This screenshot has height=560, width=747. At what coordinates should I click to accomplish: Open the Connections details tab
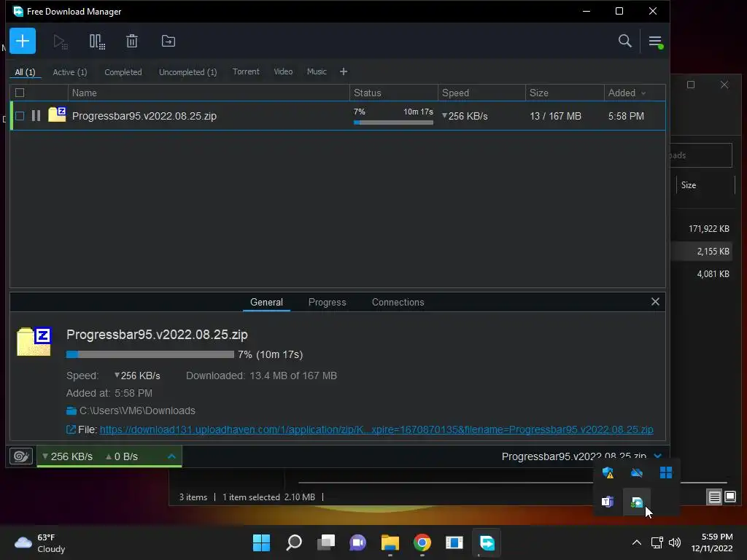click(398, 303)
